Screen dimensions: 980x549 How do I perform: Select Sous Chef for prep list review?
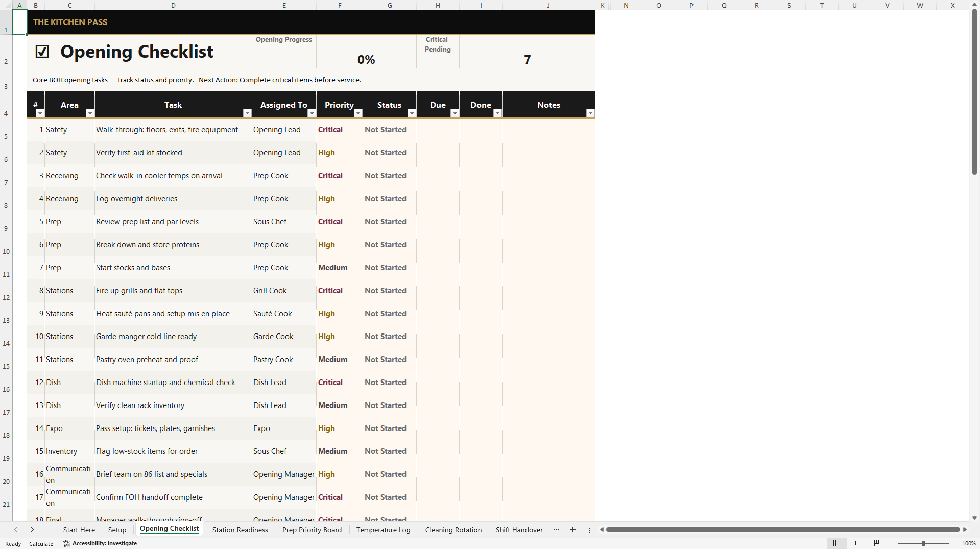(284, 222)
